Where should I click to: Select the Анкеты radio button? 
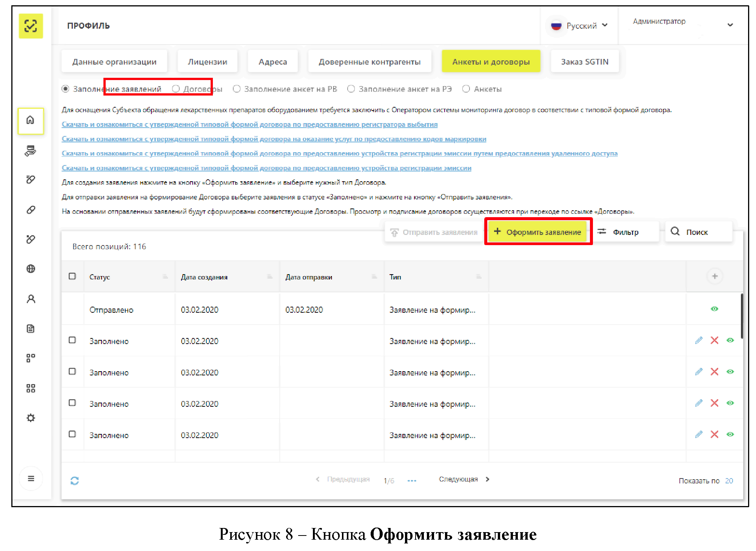(466, 89)
